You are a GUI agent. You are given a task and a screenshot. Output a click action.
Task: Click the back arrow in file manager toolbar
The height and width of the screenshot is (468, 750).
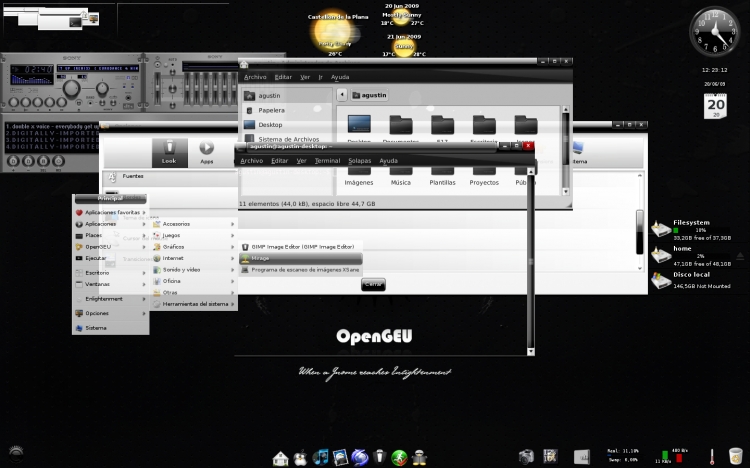342,95
